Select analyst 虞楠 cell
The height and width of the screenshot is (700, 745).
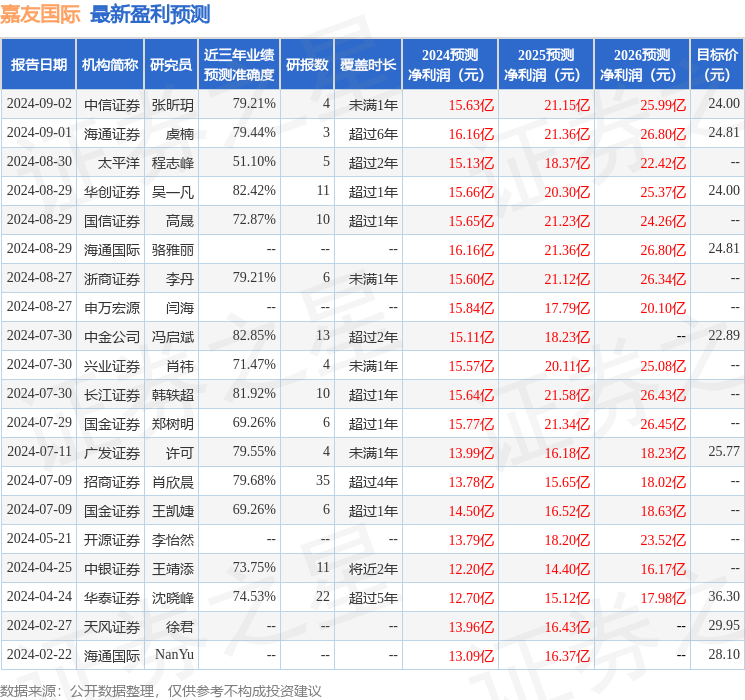[171, 133]
